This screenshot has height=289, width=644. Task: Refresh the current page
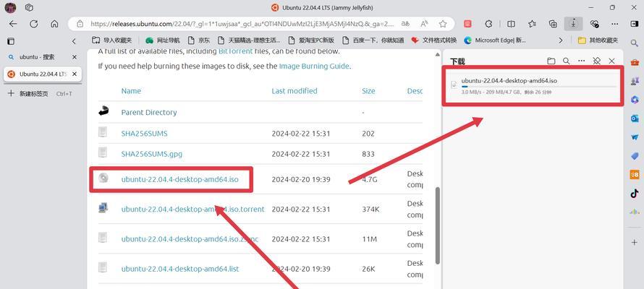click(34, 24)
